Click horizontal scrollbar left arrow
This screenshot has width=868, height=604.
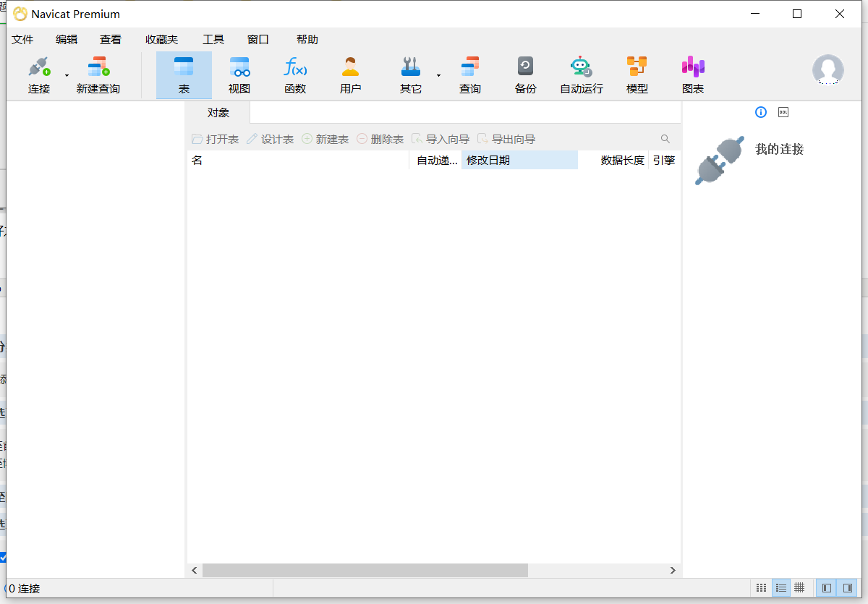pos(195,571)
